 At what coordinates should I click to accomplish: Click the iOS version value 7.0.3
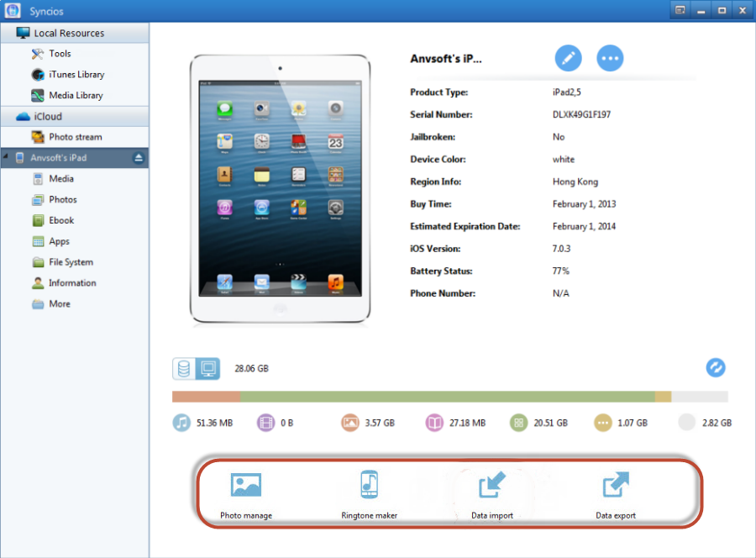[561, 249]
